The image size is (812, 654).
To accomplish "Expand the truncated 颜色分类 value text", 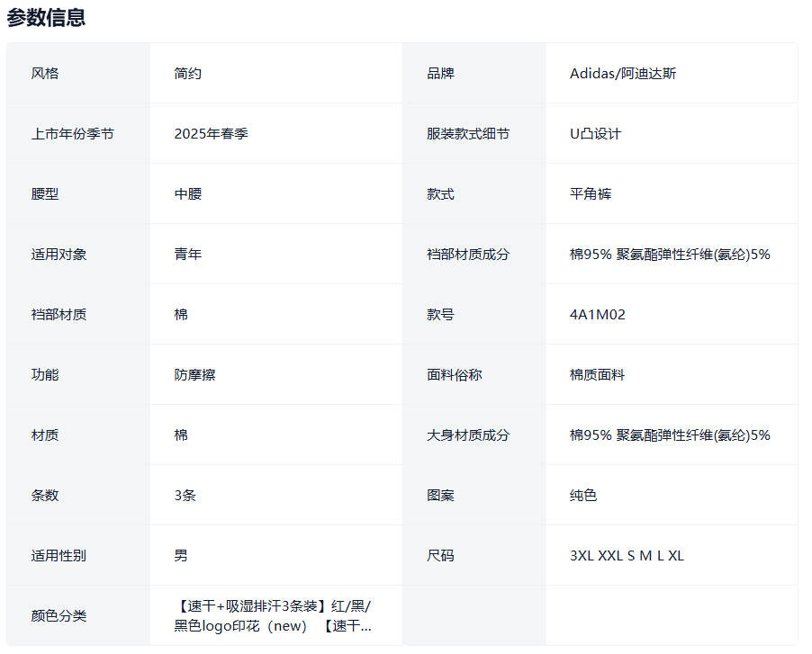I will (274, 615).
